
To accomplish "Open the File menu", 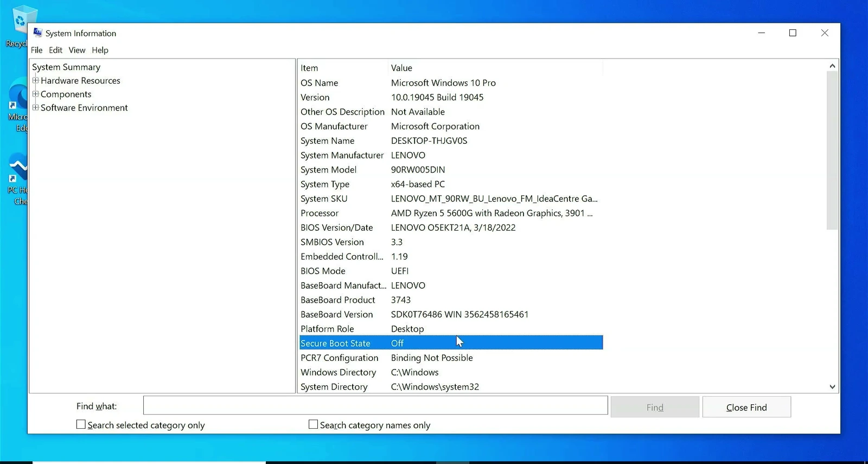I will [x=36, y=50].
